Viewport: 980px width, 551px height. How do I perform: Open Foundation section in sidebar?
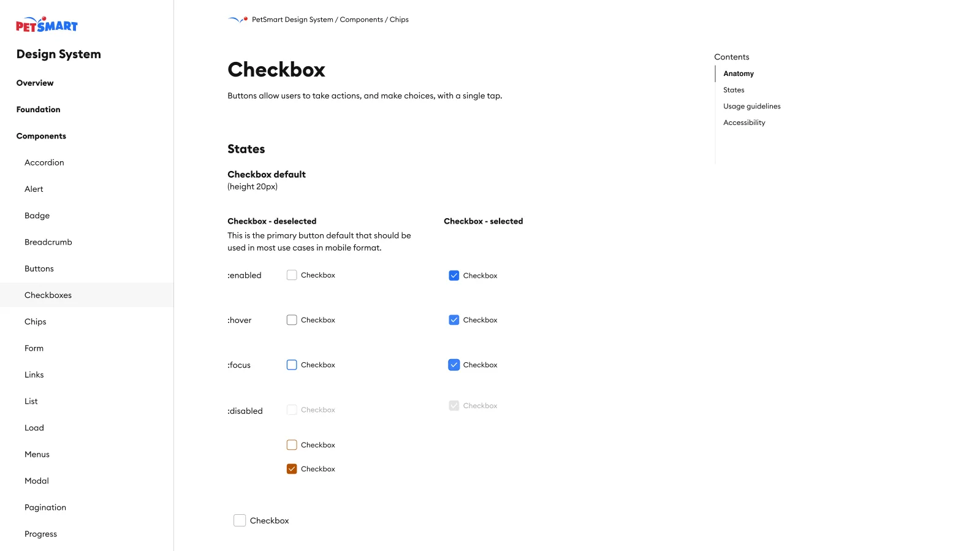[x=39, y=110]
